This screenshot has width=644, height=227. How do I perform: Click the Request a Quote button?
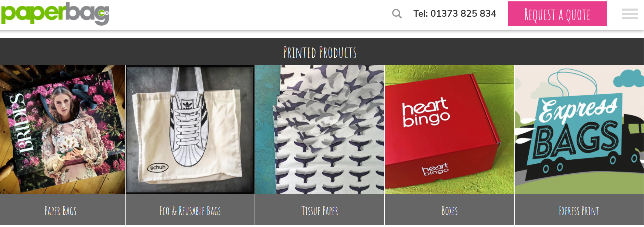pyautogui.click(x=557, y=14)
